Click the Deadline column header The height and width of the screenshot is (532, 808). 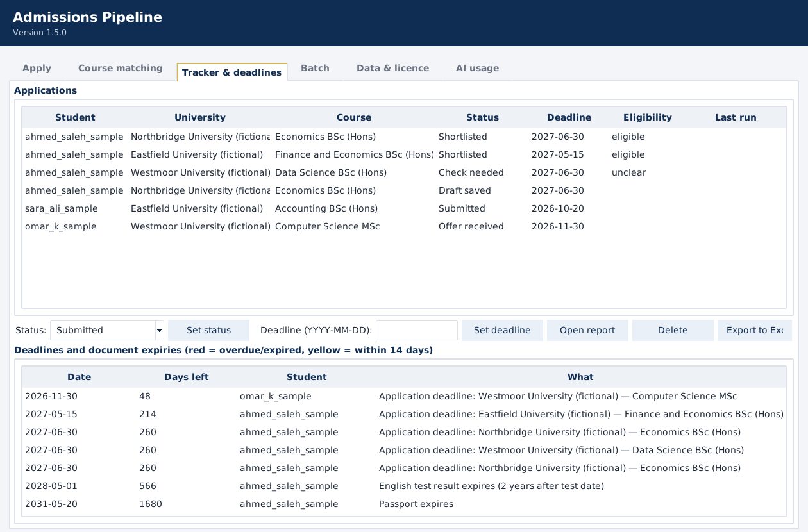click(569, 117)
